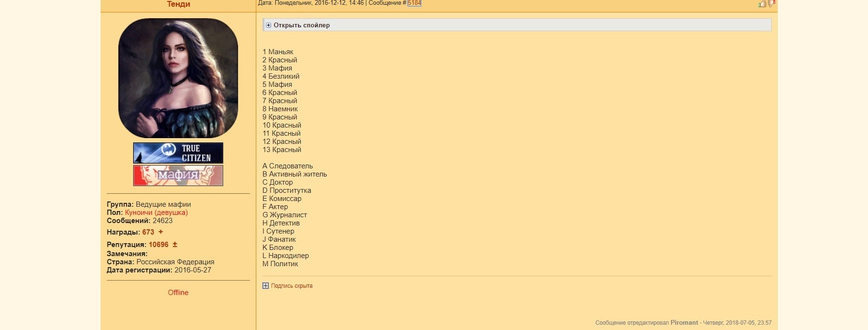The width and height of the screenshot is (868, 330).
Task: Select the line G Журналист
Action: (285, 215)
